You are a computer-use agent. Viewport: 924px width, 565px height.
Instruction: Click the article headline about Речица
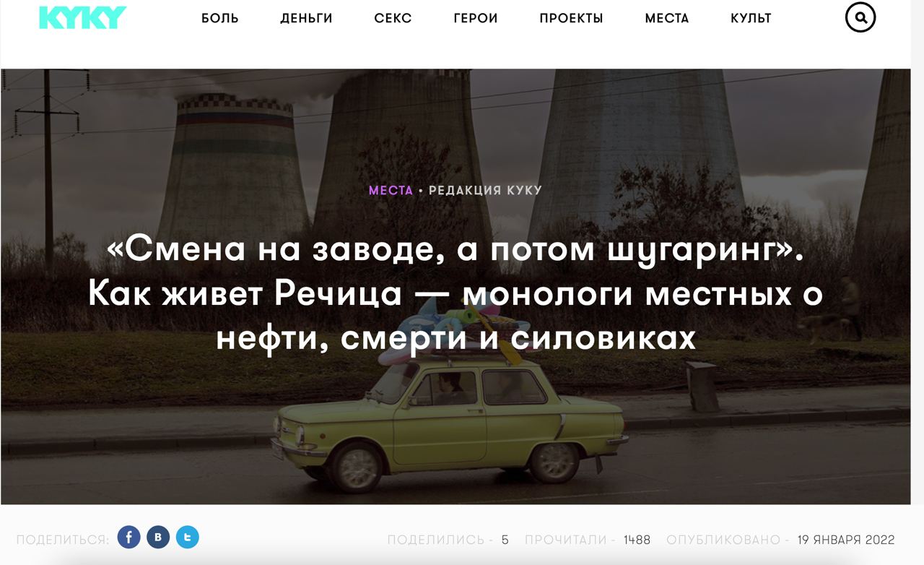[x=456, y=295]
